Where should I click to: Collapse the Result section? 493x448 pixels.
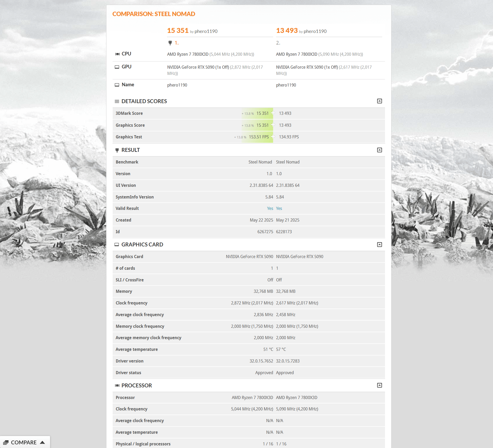(379, 150)
